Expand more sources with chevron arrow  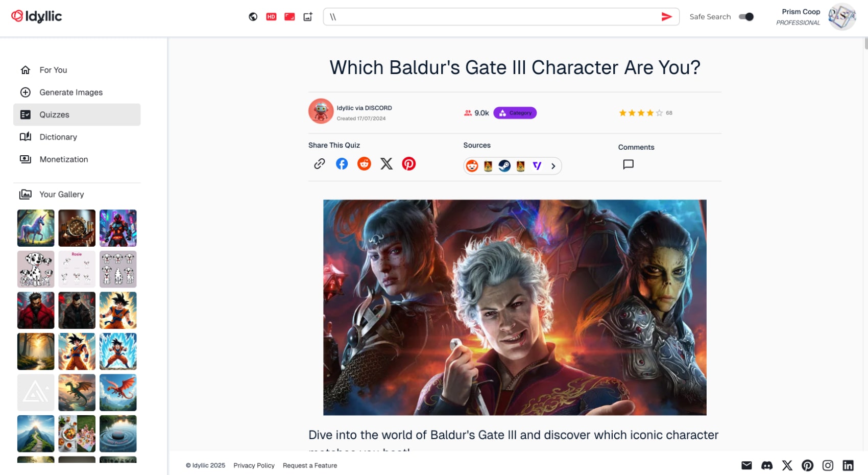553,166
